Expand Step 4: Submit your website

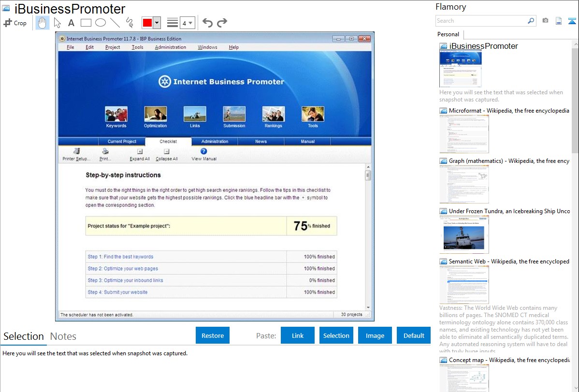point(117,292)
